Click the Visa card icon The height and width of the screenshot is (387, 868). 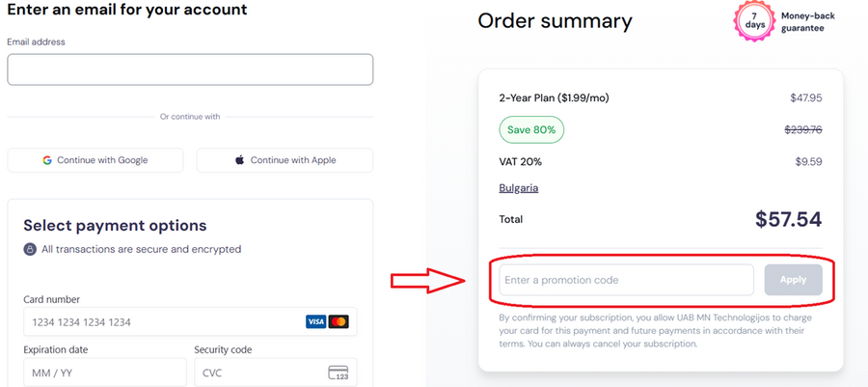point(315,321)
